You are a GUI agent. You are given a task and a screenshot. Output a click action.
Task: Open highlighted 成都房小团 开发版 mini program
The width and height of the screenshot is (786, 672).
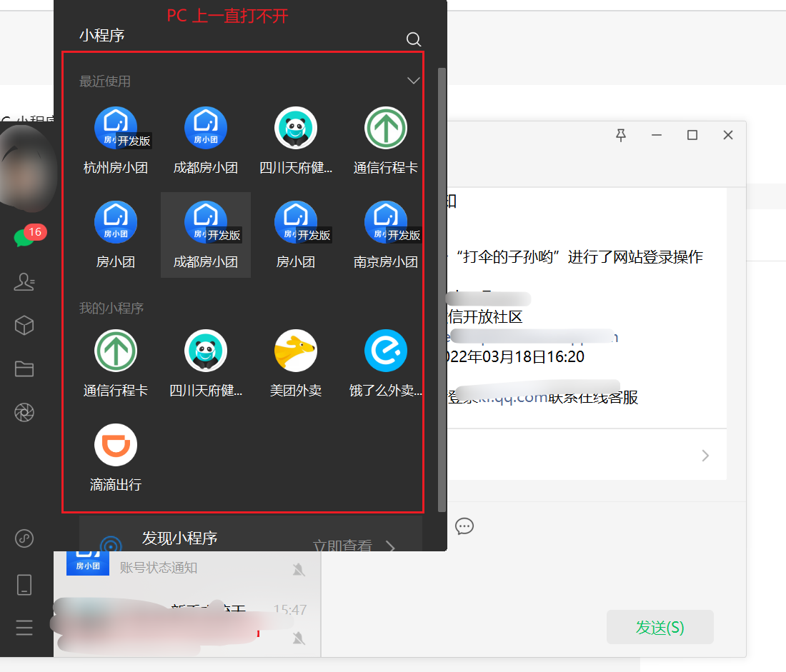206,234
